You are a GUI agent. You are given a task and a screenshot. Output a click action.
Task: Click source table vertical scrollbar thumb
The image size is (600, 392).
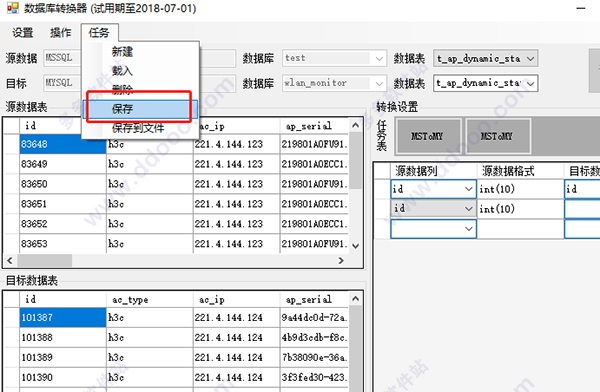coord(355,161)
